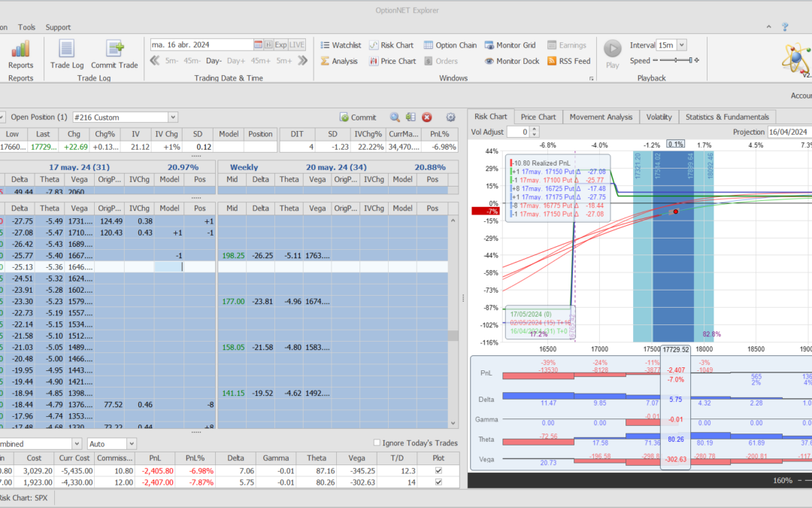Viewport: 812px width, 508px height.
Task: Open the Trade Log button
Action: 67,54
